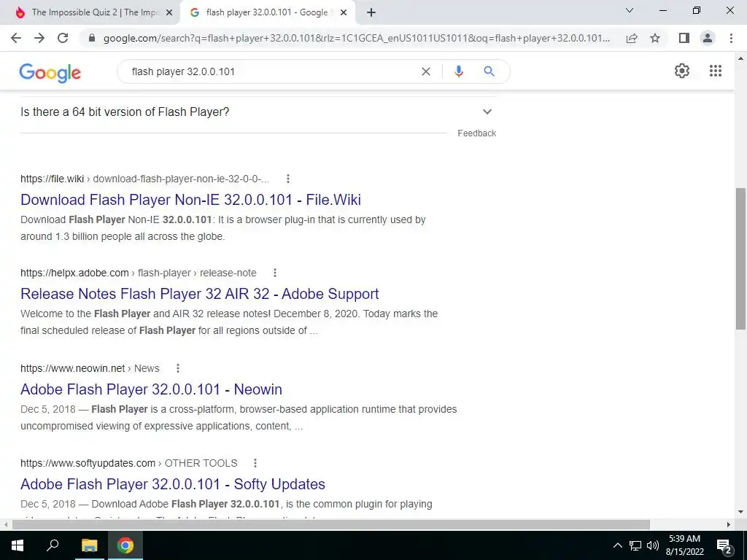Open Adobe Flash Player Softy Updates result
This screenshot has width=747, height=560.
pos(172,484)
